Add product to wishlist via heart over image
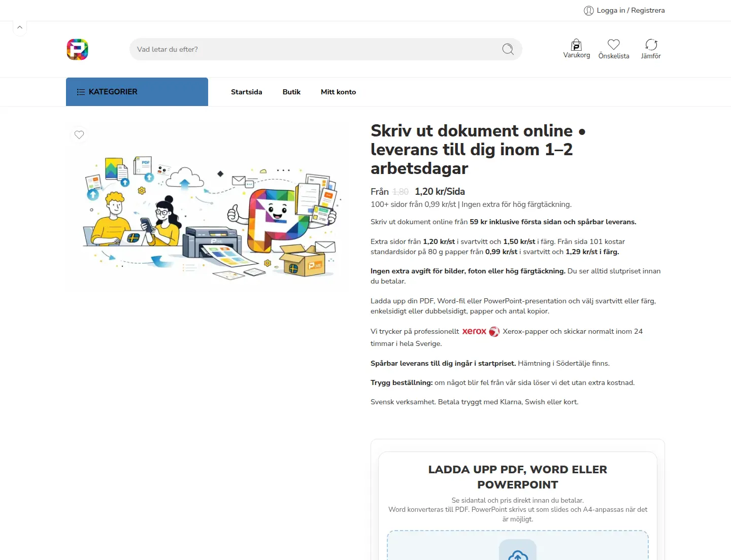The height and width of the screenshot is (560, 731). pyautogui.click(x=79, y=134)
